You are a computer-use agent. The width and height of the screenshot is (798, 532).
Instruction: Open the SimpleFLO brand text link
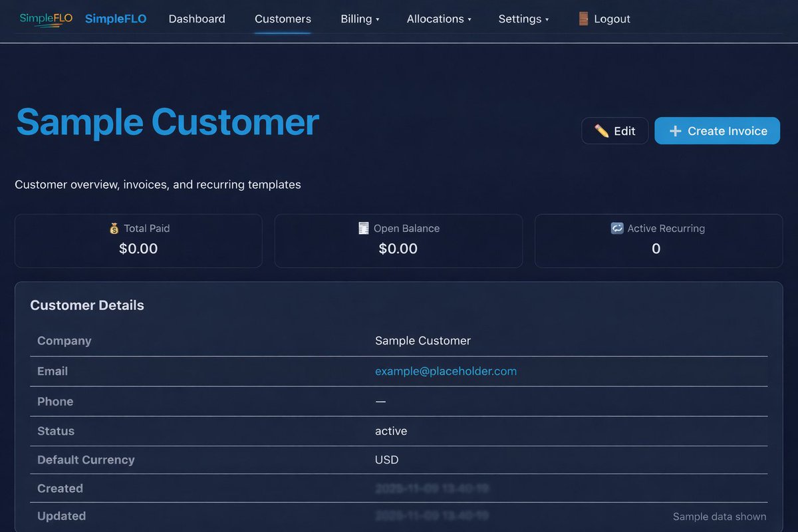116,19
